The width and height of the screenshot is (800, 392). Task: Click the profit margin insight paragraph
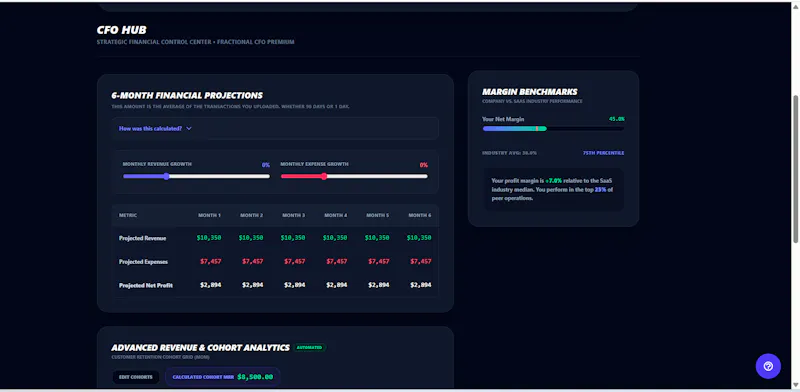coord(553,189)
